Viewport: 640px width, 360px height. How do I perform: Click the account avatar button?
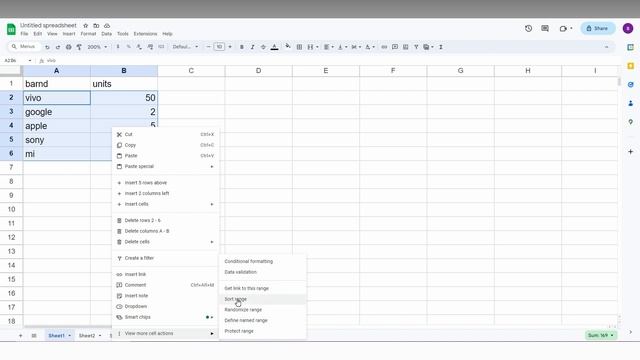628,28
